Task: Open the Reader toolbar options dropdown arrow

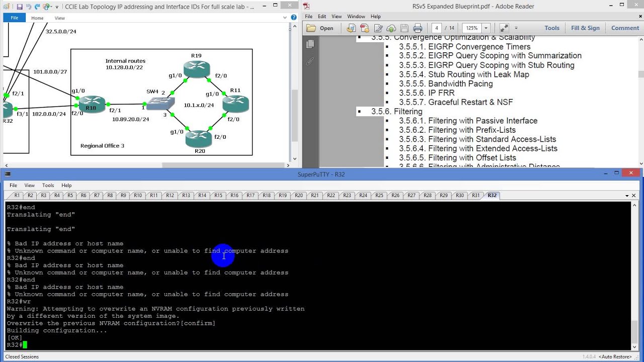Action: (x=516, y=28)
